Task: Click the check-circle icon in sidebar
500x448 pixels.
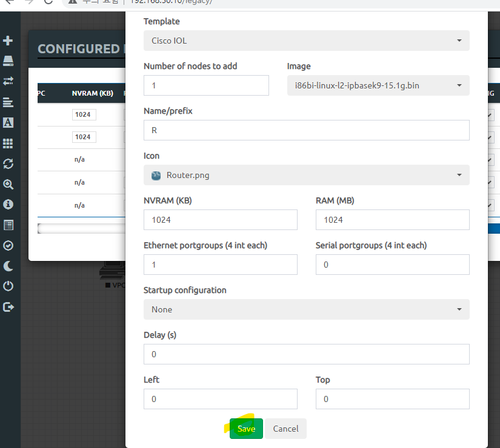Action: (x=8, y=246)
